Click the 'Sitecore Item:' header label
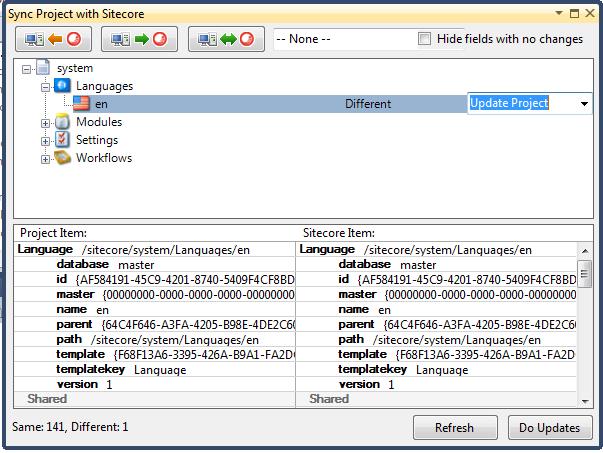 [339, 233]
